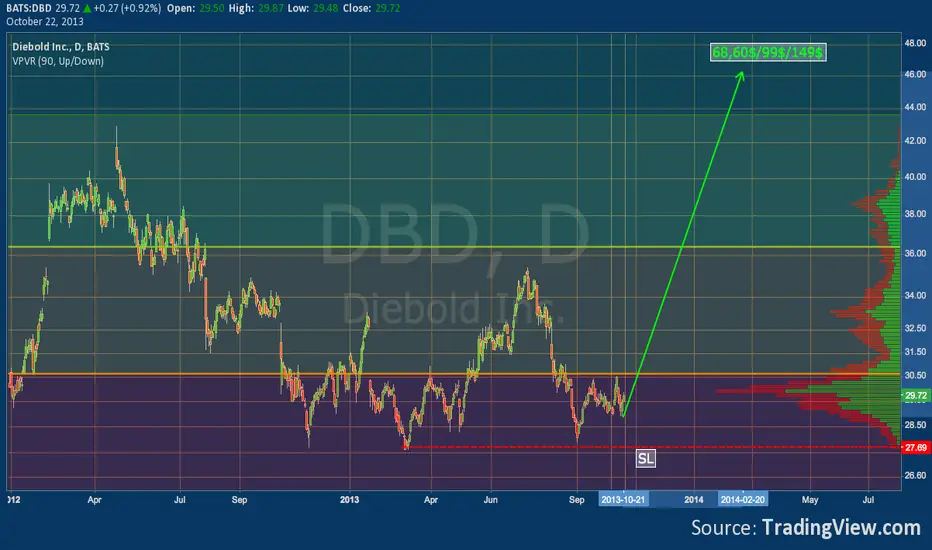Click the 31.50 price axis label
This screenshot has height=550, width=932.
(915, 352)
